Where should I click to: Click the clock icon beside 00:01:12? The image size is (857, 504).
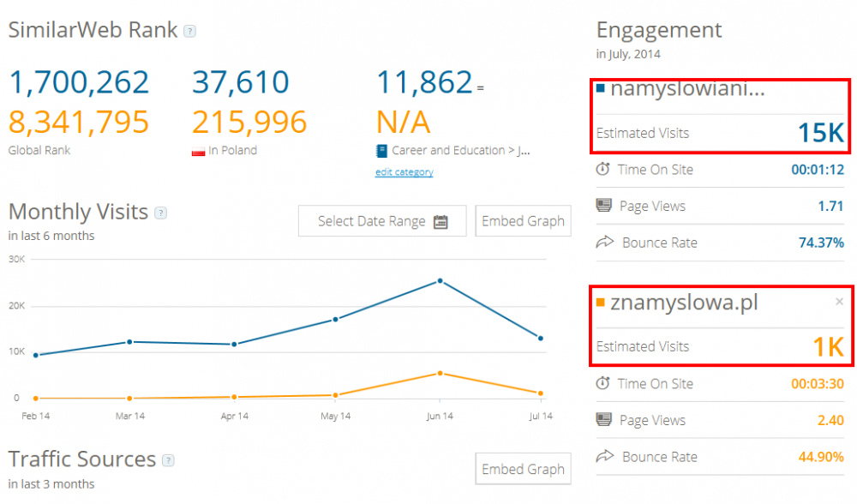coord(602,169)
